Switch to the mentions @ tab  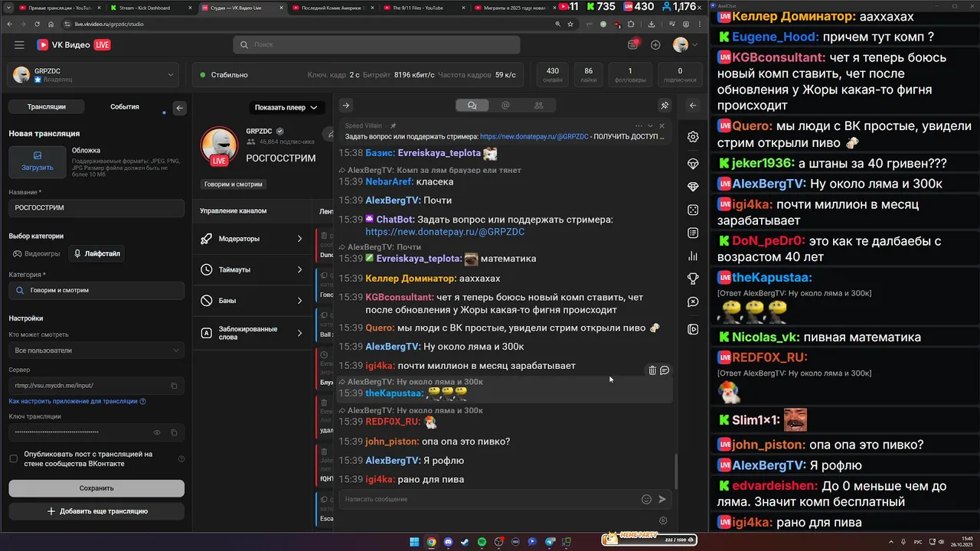505,106
